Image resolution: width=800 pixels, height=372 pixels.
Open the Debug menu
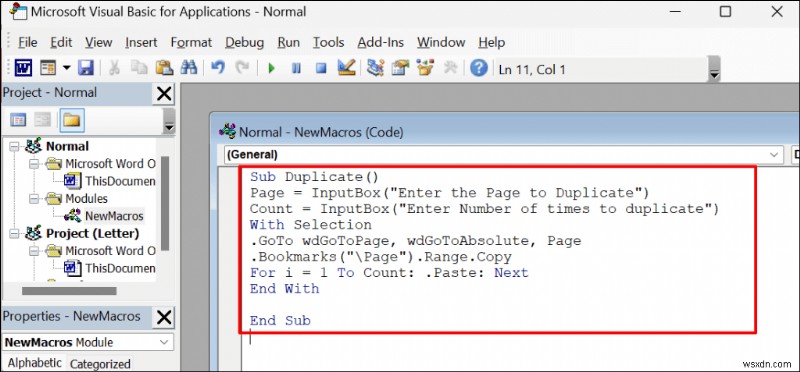point(244,42)
